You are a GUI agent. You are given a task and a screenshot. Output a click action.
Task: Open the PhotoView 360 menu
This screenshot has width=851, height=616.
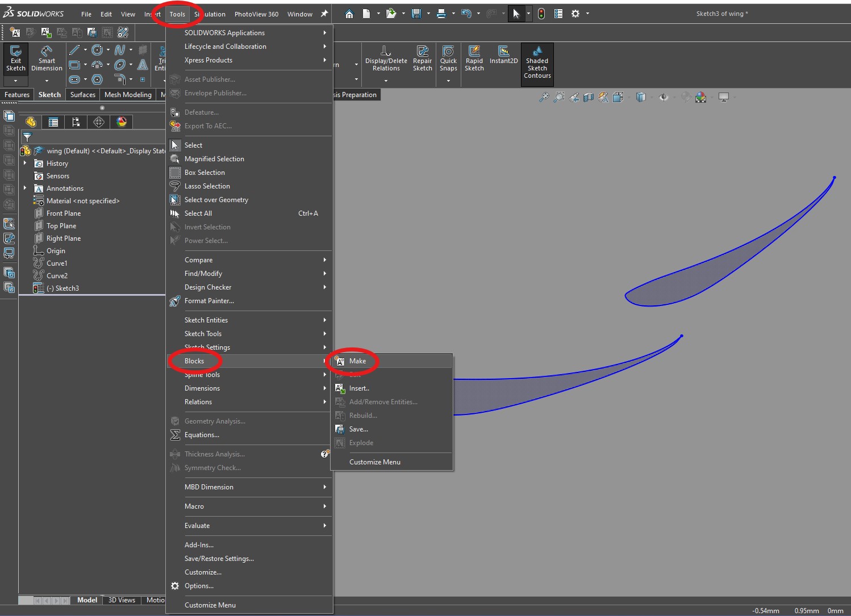coord(256,14)
